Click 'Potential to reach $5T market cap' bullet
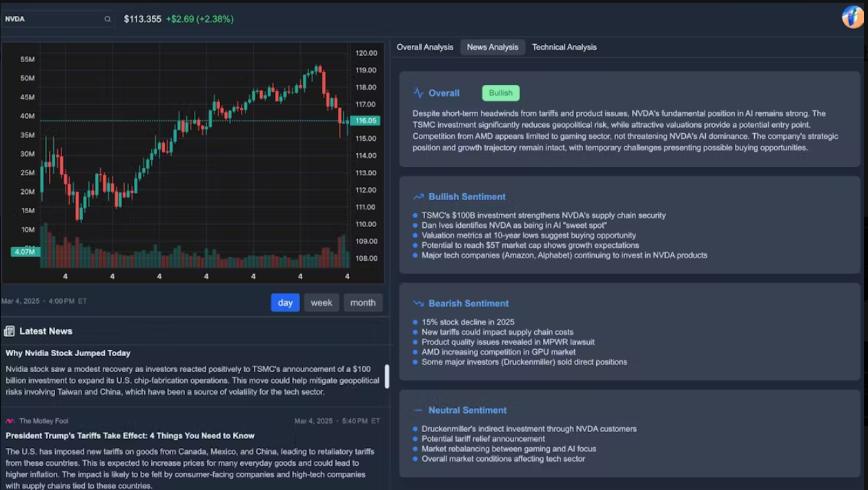 [x=531, y=246]
